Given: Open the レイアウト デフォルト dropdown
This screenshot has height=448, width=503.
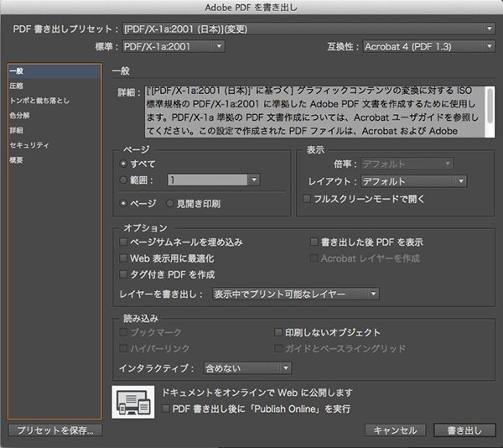Looking at the screenshot, I should (x=414, y=181).
